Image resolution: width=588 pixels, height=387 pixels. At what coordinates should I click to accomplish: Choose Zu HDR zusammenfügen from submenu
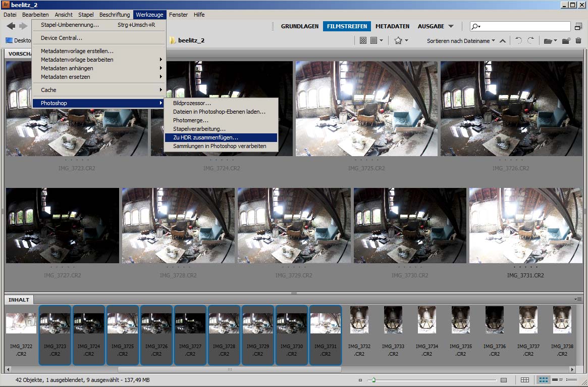coord(205,137)
